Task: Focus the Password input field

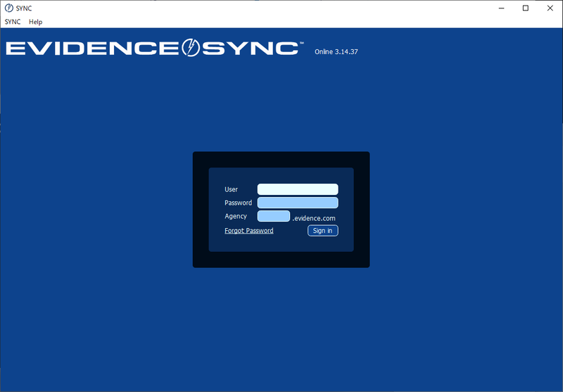Action: [298, 203]
